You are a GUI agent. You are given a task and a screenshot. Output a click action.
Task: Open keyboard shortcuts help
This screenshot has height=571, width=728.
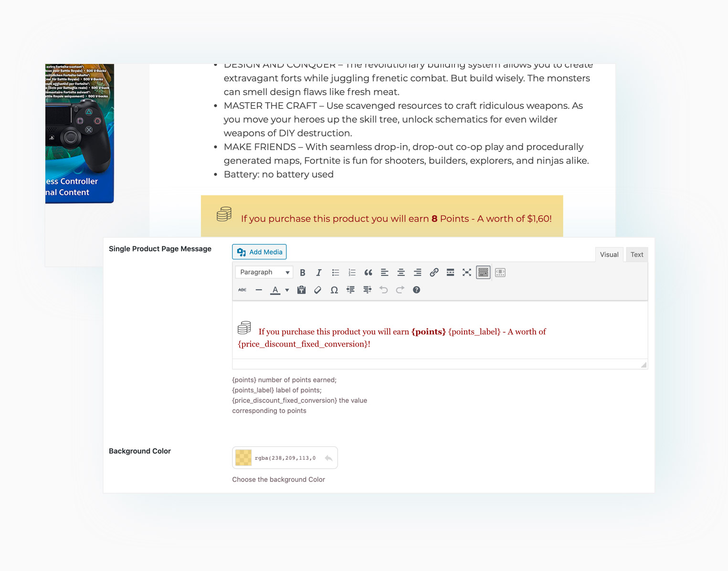416,290
